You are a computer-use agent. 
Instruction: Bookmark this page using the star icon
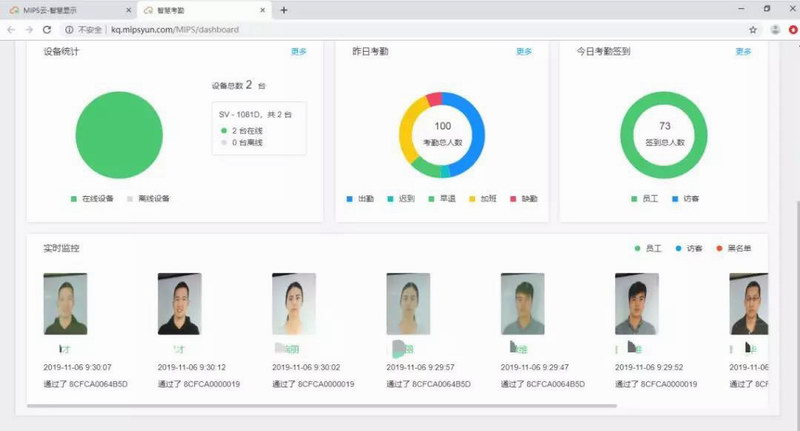coord(752,30)
